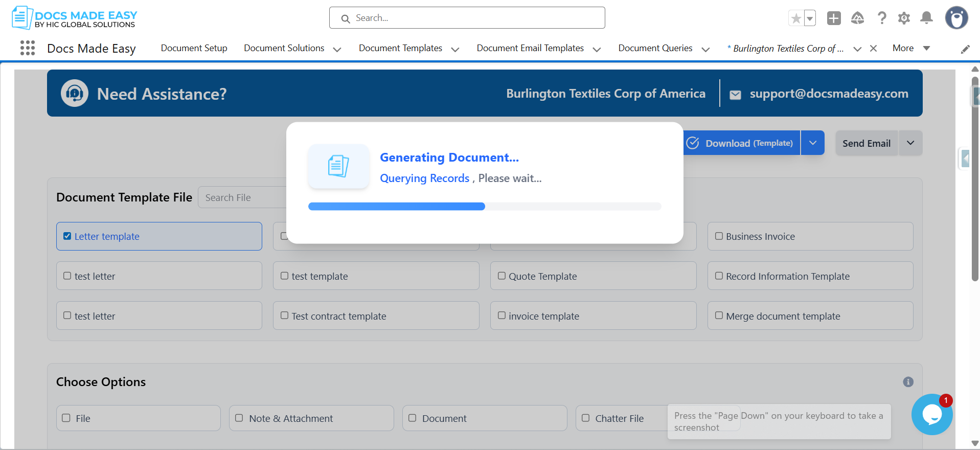Click the document generation progress bar
Screen dimensions: 980x450
point(485,207)
